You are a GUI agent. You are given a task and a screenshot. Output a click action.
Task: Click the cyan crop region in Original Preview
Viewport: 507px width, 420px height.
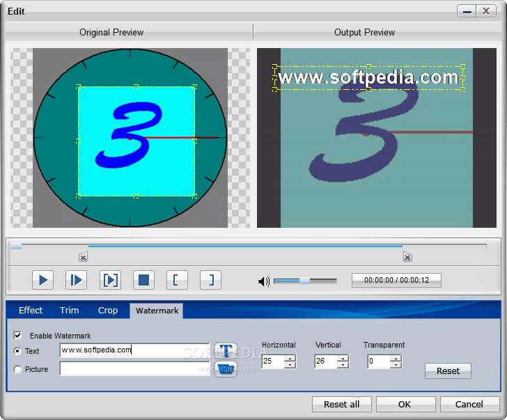(x=136, y=141)
